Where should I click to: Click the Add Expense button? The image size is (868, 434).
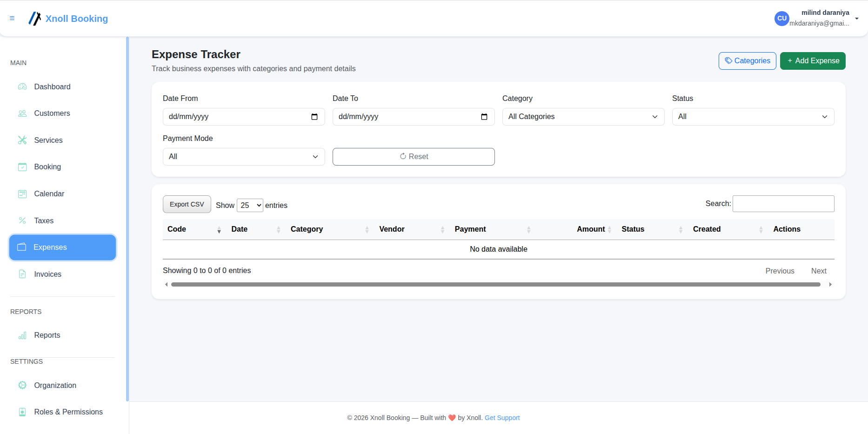coord(812,61)
